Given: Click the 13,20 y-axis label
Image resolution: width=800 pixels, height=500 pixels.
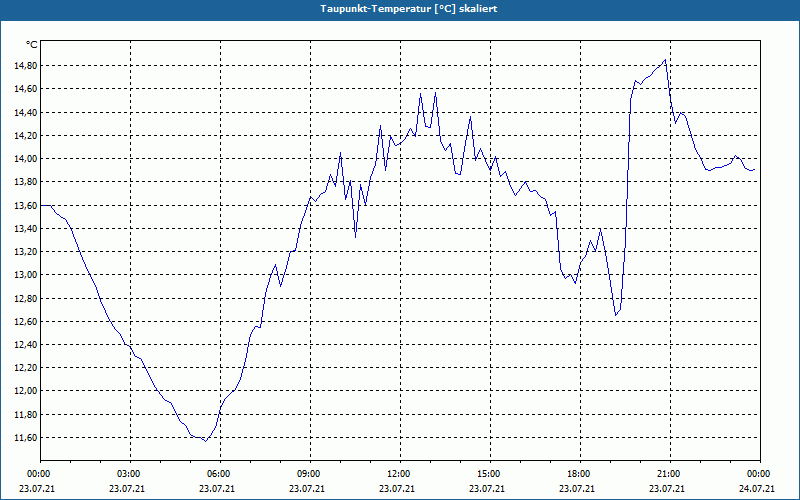Looking at the screenshot, I should pos(25,252).
